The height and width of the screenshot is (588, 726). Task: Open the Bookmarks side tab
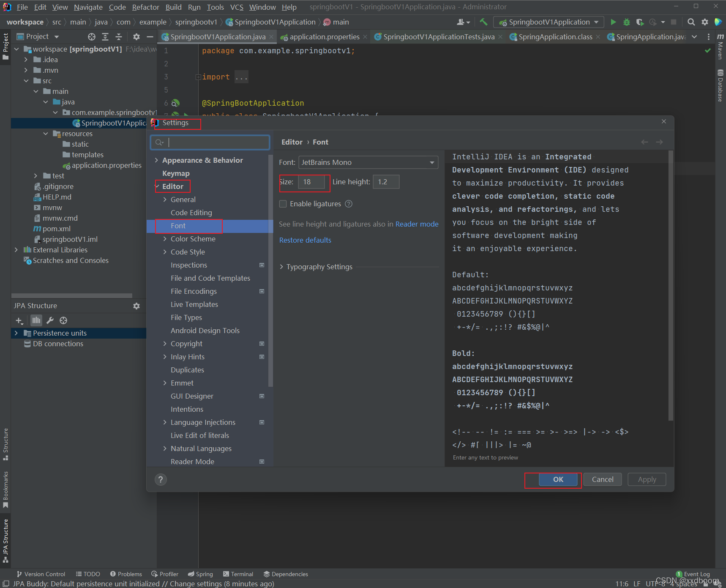(5, 490)
